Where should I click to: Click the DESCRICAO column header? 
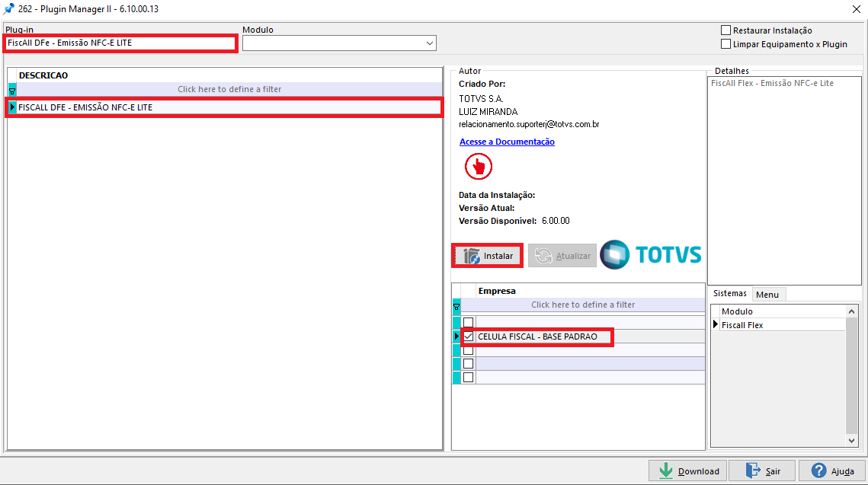click(229, 75)
